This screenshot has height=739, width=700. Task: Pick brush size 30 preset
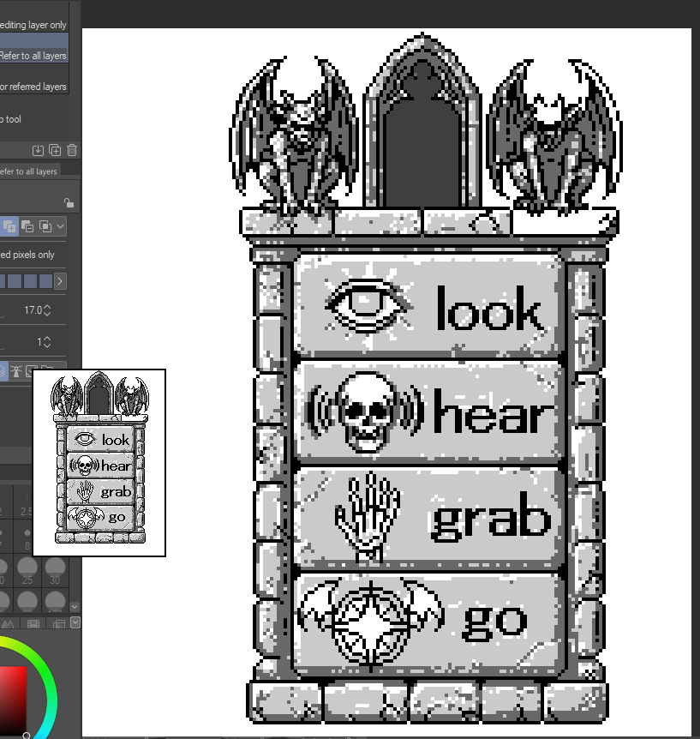[55, 568]
